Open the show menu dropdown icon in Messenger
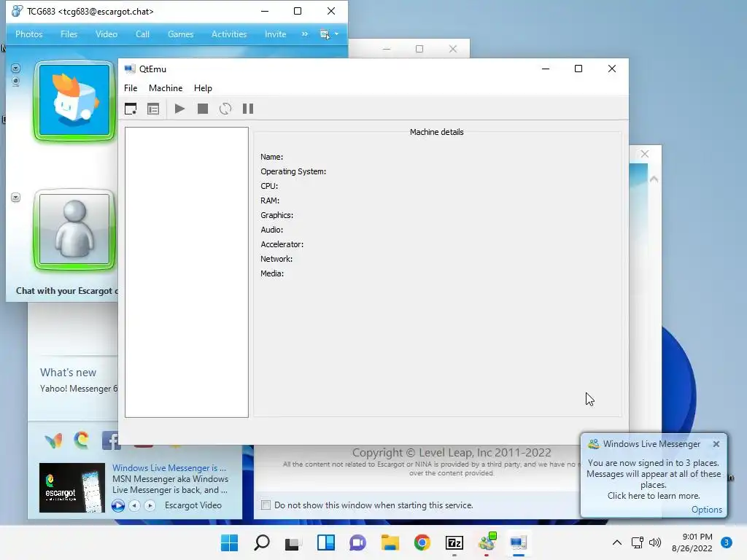 coord(329,34)
